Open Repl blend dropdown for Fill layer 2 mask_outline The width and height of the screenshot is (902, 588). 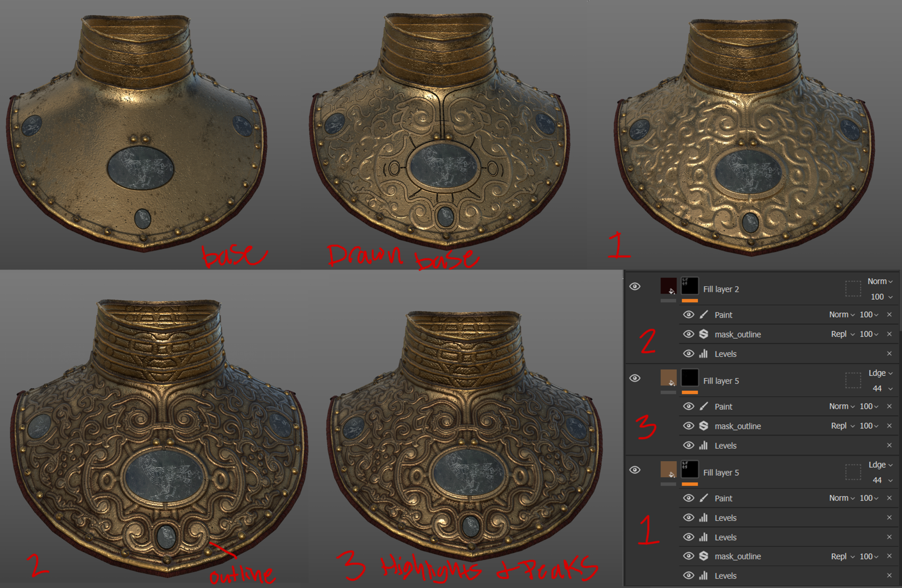(842, 334)
